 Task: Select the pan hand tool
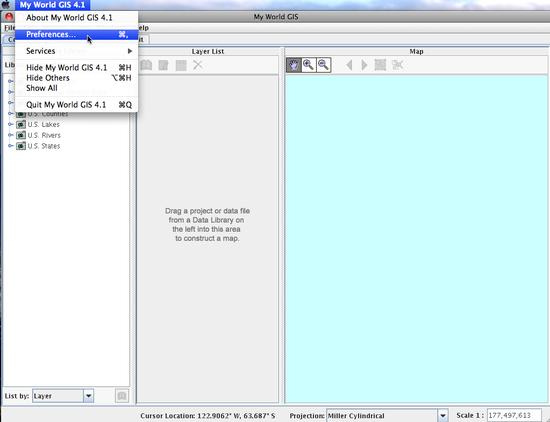coord(294,65)
